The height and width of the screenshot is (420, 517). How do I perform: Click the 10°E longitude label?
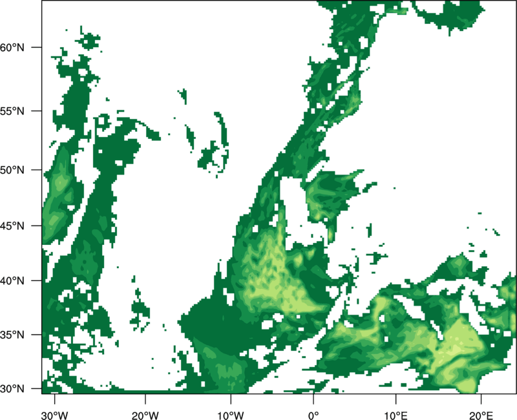[396, 415]
